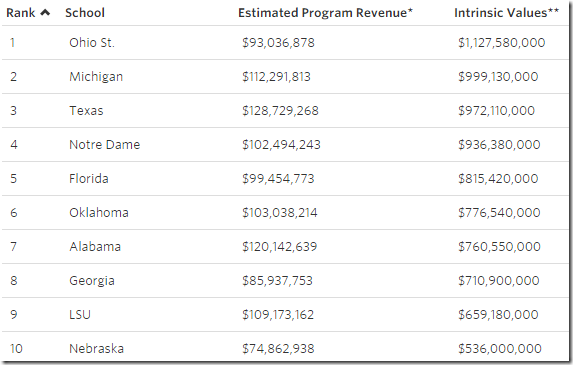Image resolution: width=573 pixels, height=365 pixels.
Task: Select the Ohio St. school name
Action: point(92,43)
